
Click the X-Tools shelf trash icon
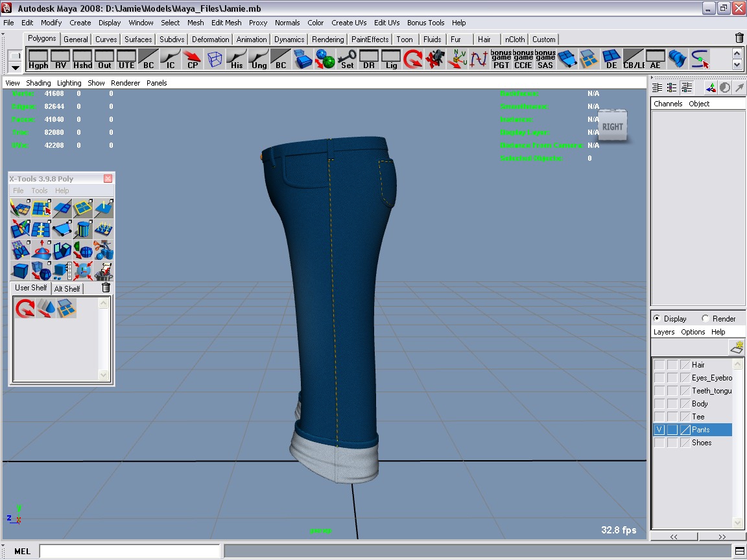pyautogui.click(x=106, y=287)
